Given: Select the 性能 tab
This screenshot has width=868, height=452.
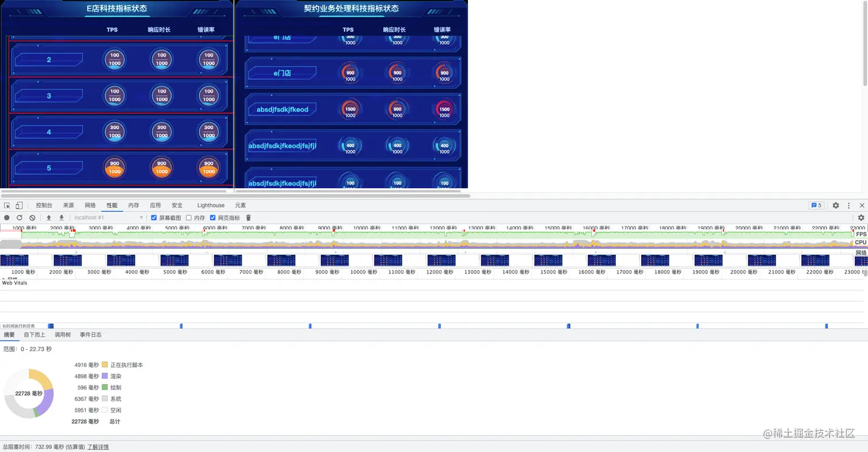Looking at the screenshot, I should coord(112,205).
